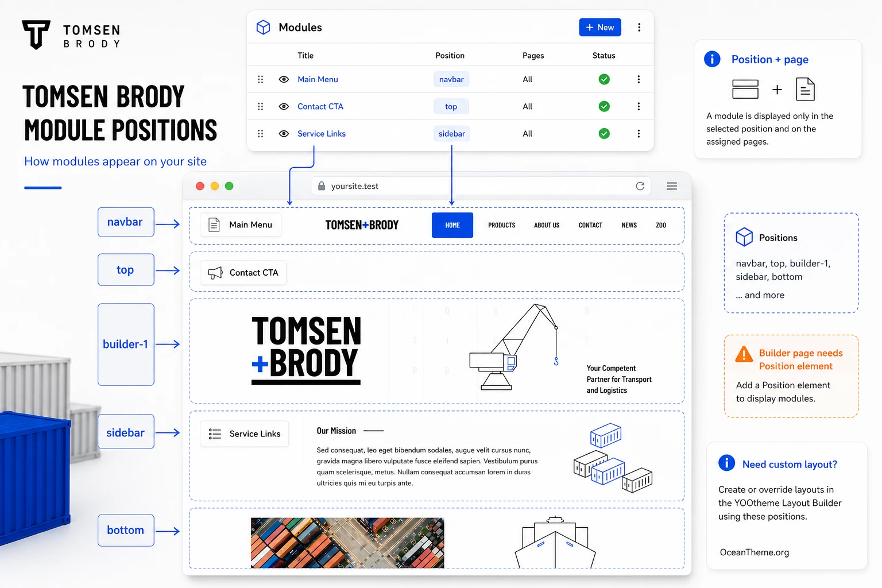Open the browser hamburger menu
882x588 pixels.
672,186
